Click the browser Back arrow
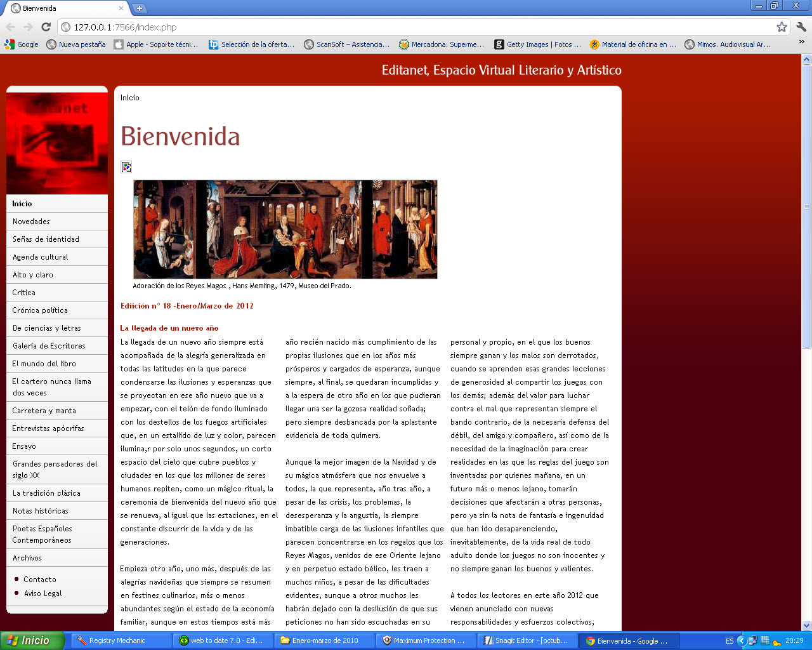Image resolution: width=812 pixels, height=650 pixels. pyautogui.click(x=11, y=27)
